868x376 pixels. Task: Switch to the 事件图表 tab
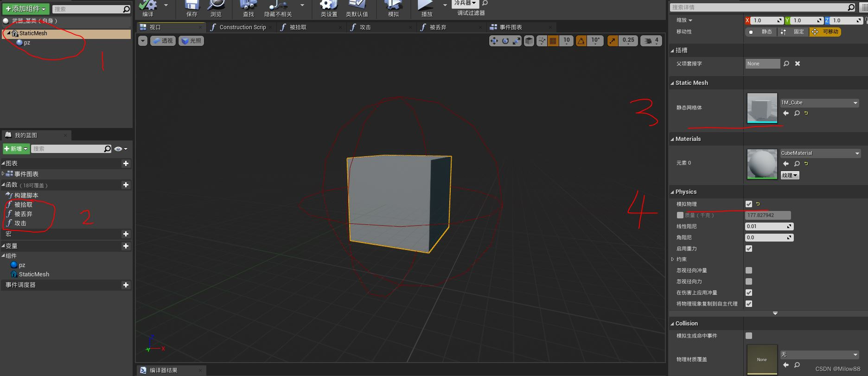511,27
